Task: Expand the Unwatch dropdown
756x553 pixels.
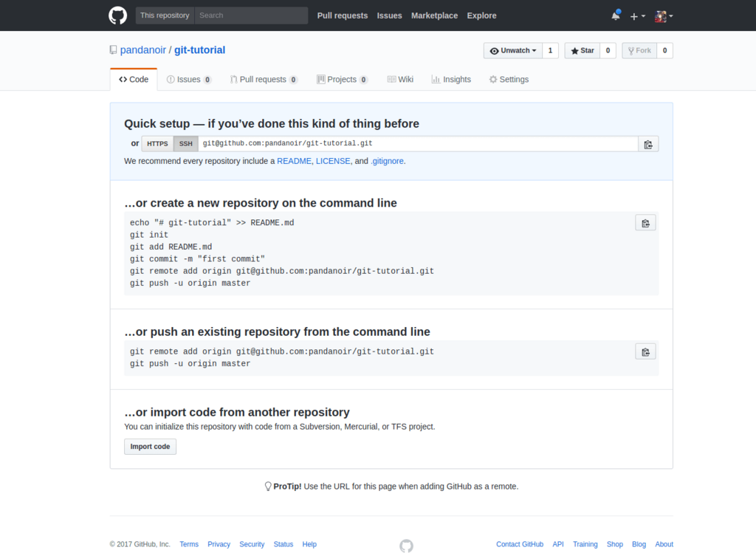Action: 513,51
